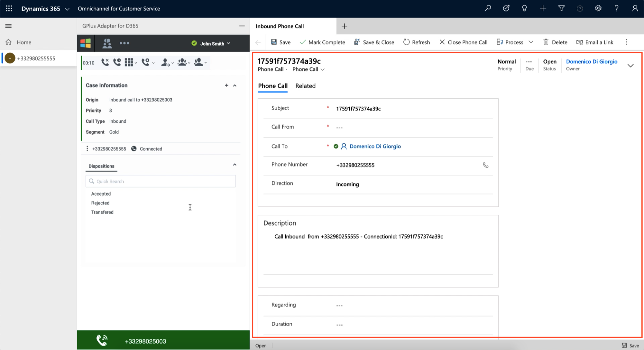The width and height of the screenshot is (644, 350).
Task: Click Refresh in the command bar
Action: (x=416, y=42)
